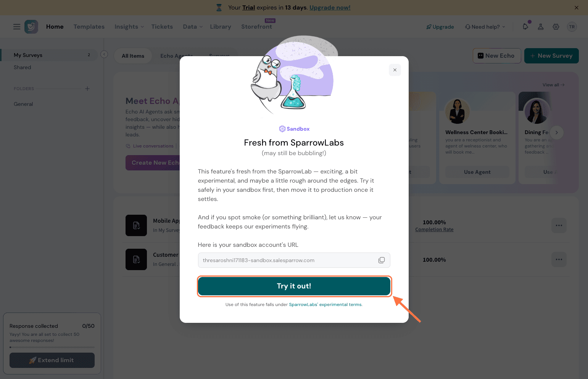Click the sandbox flask icon in header
Viewport: 588px width, 379px height.
[x=541, y=27]
